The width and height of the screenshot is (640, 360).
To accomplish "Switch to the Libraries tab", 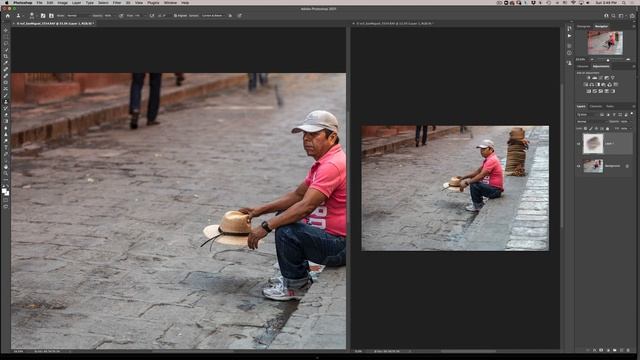I will tap(582, 67).
